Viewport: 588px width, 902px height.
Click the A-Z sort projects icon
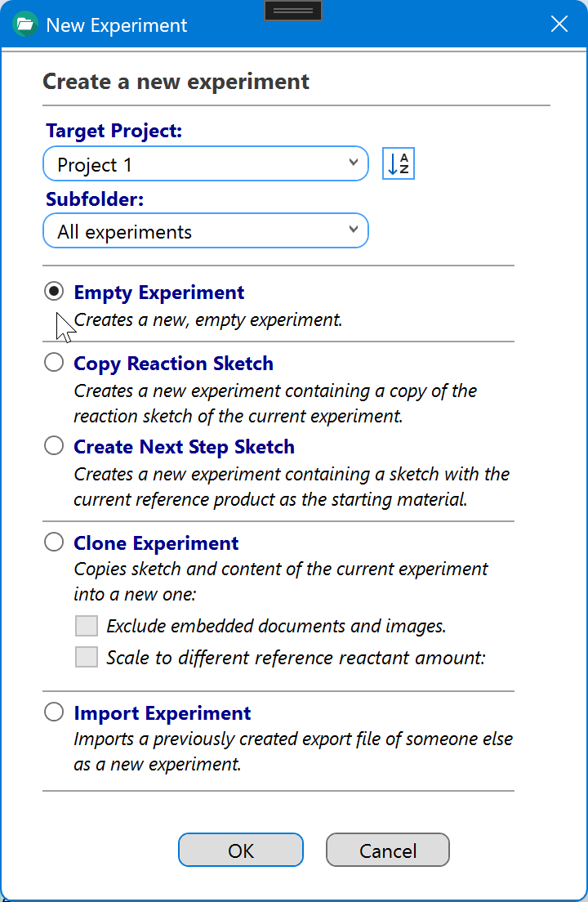coord(399,164)
